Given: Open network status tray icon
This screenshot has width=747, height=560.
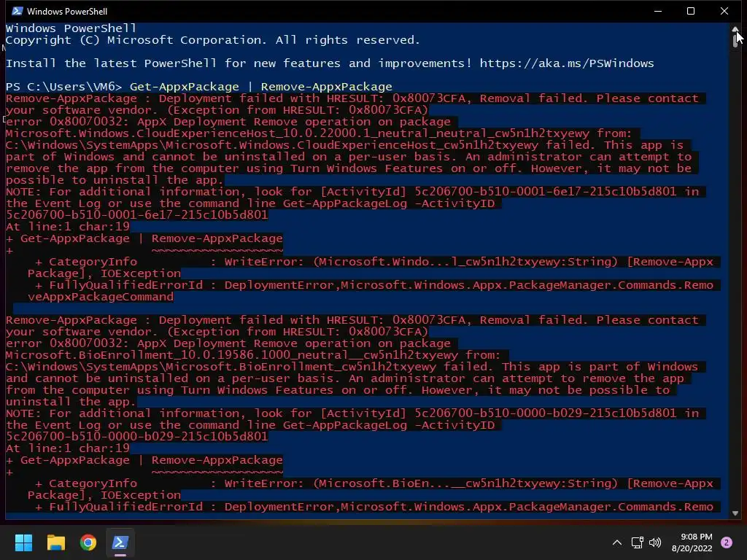Looking at the screenshot, I should pos(637,542).
